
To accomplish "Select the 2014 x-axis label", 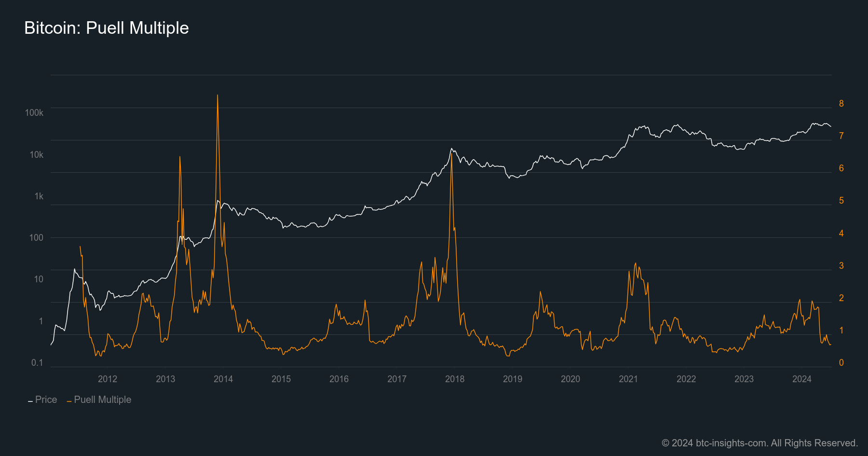I will tap(223, 379).
